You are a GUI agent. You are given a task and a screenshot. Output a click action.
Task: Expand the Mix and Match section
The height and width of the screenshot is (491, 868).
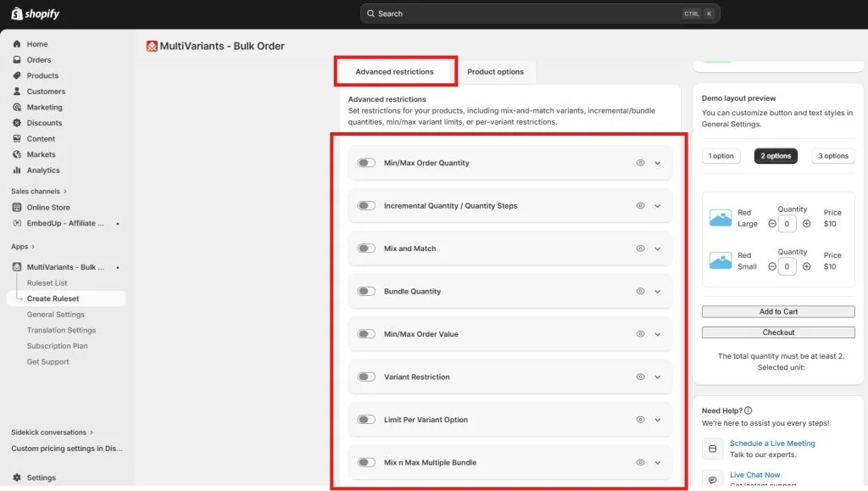658,248
